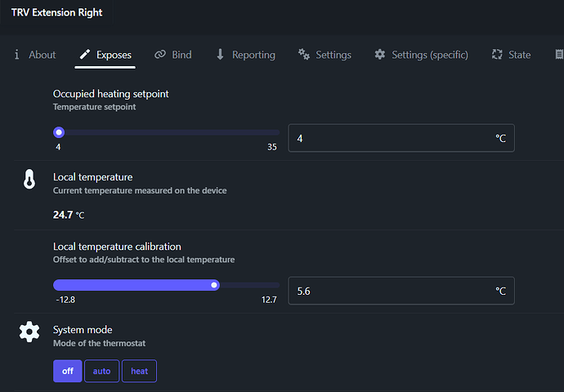Click the download arrow icon beside Reporting
This screenshot has height=392, width=564.
point(220,55)
